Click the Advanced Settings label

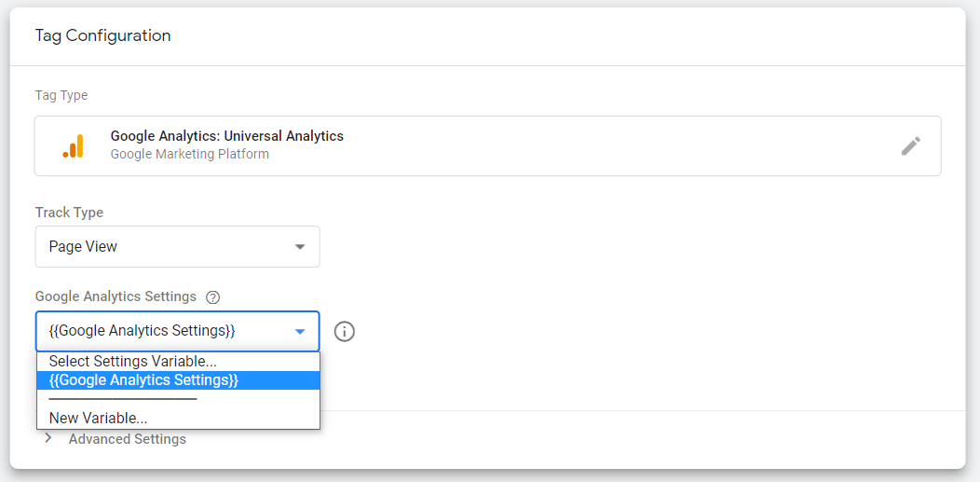[128, 439]
